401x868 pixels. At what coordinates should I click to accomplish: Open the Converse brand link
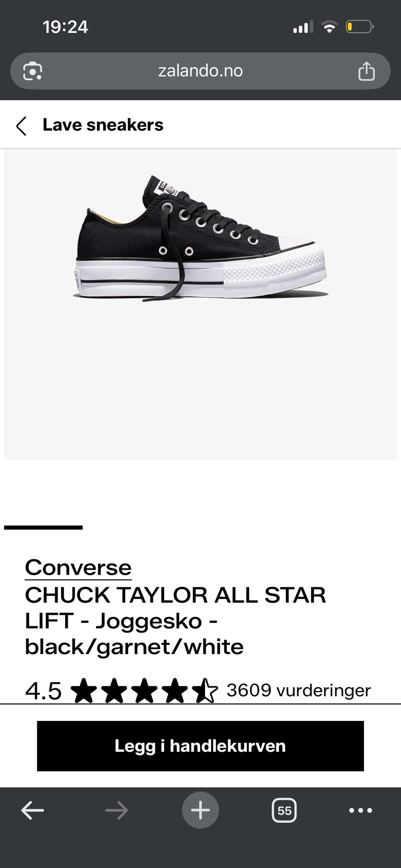[78, 568]
